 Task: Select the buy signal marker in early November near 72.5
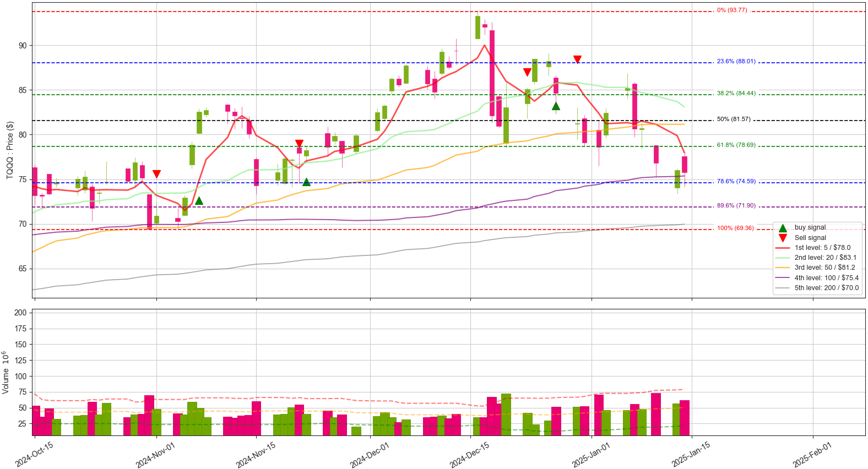coord(199,201)
